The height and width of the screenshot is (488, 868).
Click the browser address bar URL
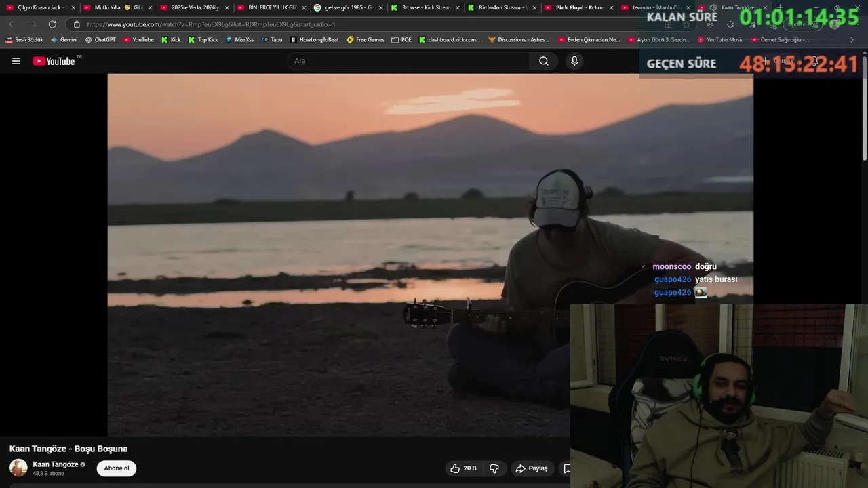[211, 24]
